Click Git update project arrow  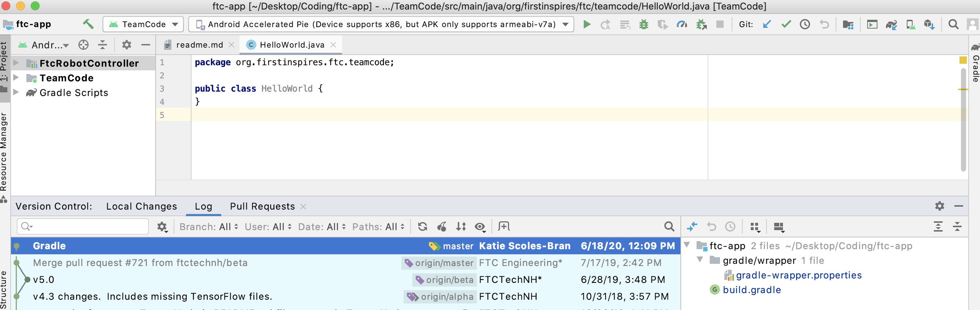pyautogui.click(x=766, y=25)
